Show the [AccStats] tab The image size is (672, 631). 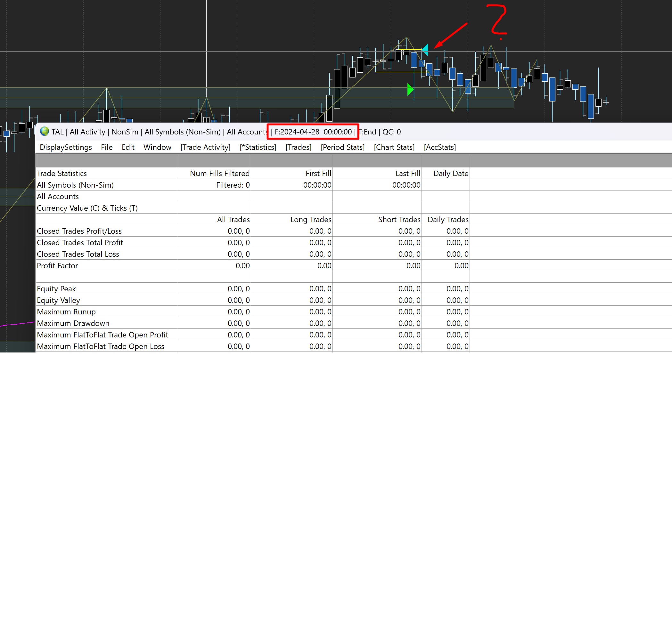click(x=439, y=147)
